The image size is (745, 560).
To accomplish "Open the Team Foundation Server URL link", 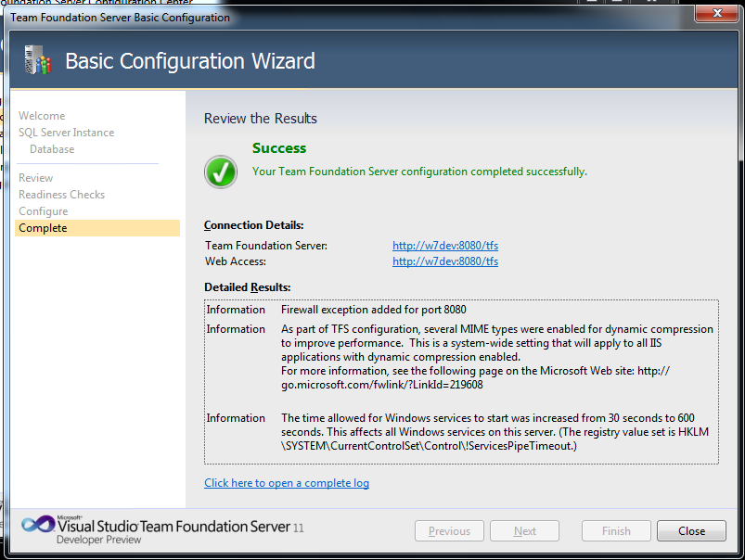I will (445, 246).
